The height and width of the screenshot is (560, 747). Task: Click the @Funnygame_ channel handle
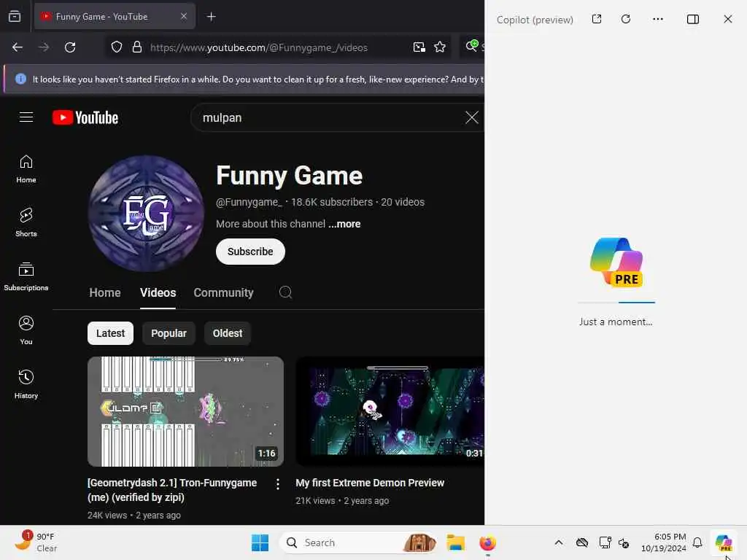(x=249, y=203)
